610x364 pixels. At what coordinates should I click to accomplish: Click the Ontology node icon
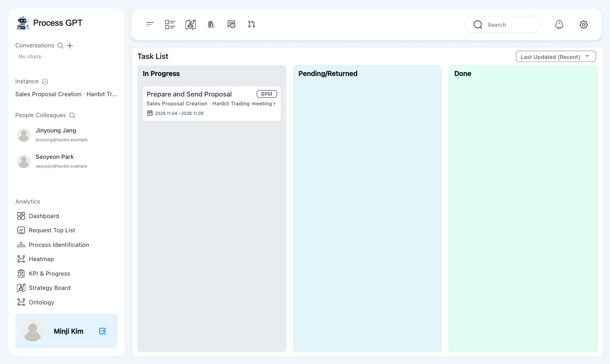coord(21,302)
